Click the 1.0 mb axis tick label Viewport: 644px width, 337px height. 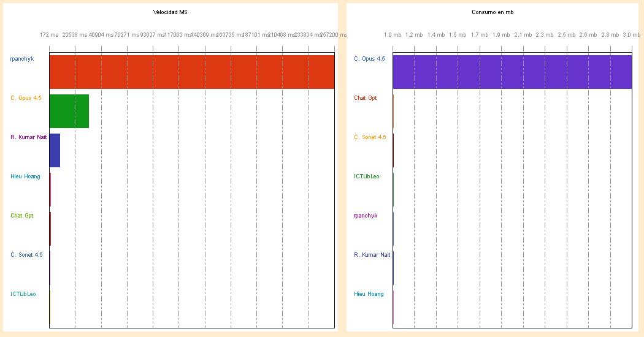(x=393, y=35)
